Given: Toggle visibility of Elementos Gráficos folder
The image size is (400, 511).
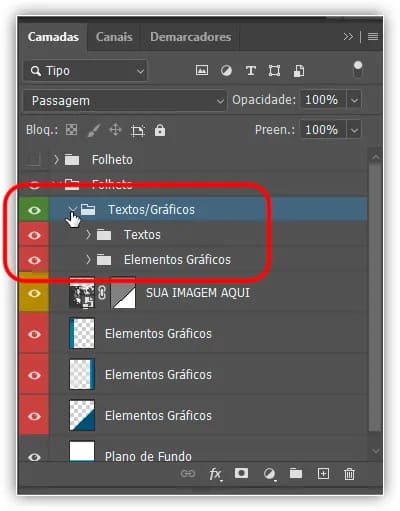Looking at the screenshot, I should tap(34, 260).
